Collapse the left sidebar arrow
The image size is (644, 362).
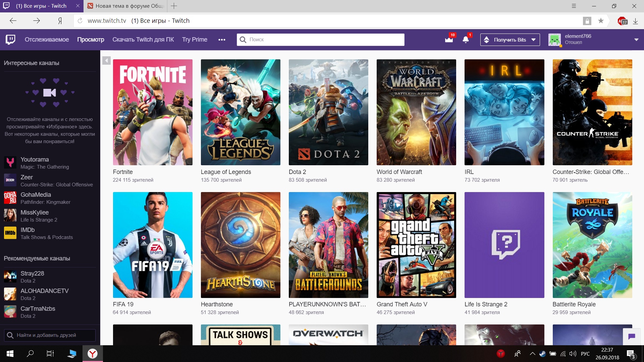click(106, 61)
